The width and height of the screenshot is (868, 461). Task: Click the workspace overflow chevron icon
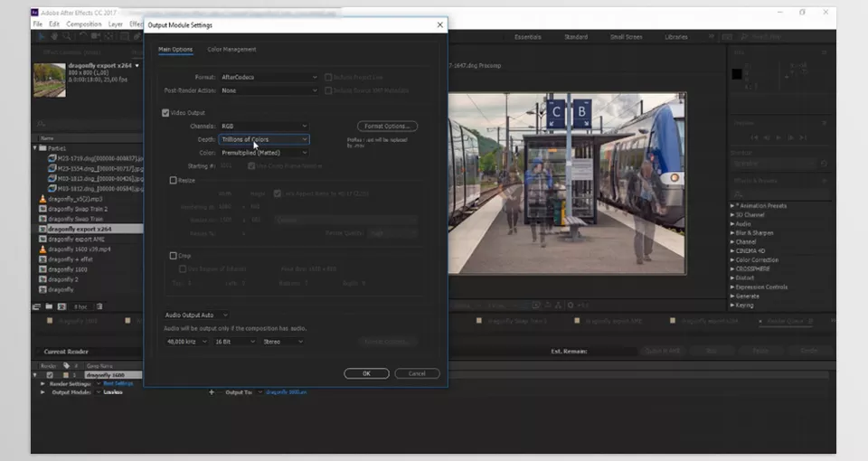click(712, 36)
